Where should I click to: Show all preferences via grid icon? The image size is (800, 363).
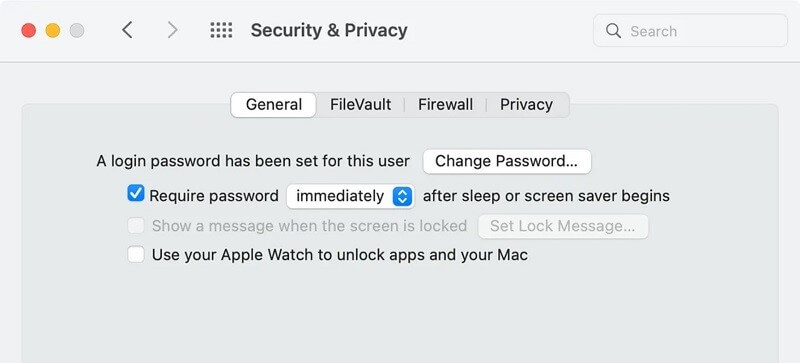[221, 30]
